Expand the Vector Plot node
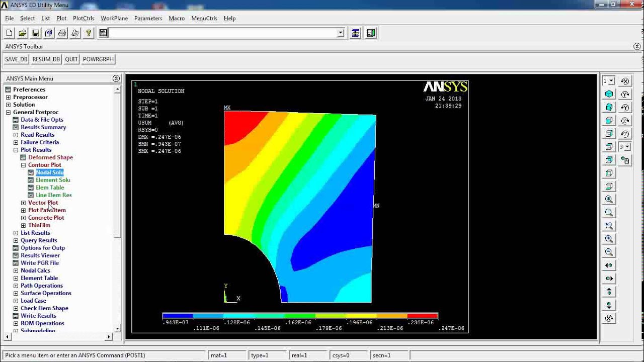The height and width of the screenshot is (362, 644). click(x=23, y=203)
